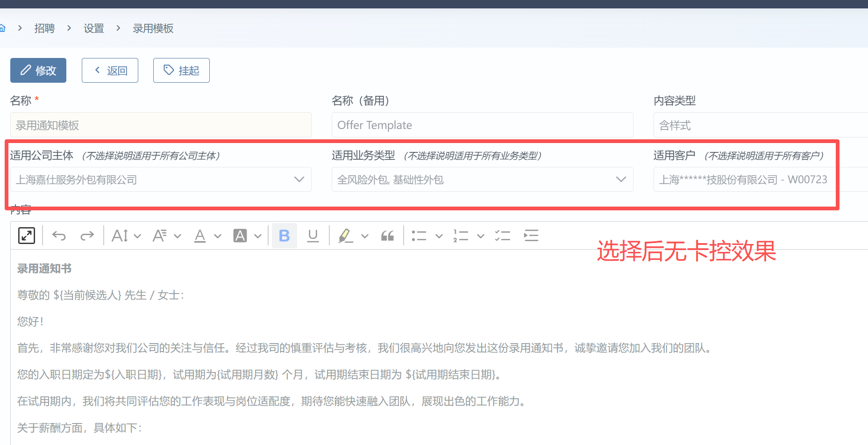The height and width of the screenshot is (445, 868).
Task: Insert a numbered list
Action: (461, 236)
